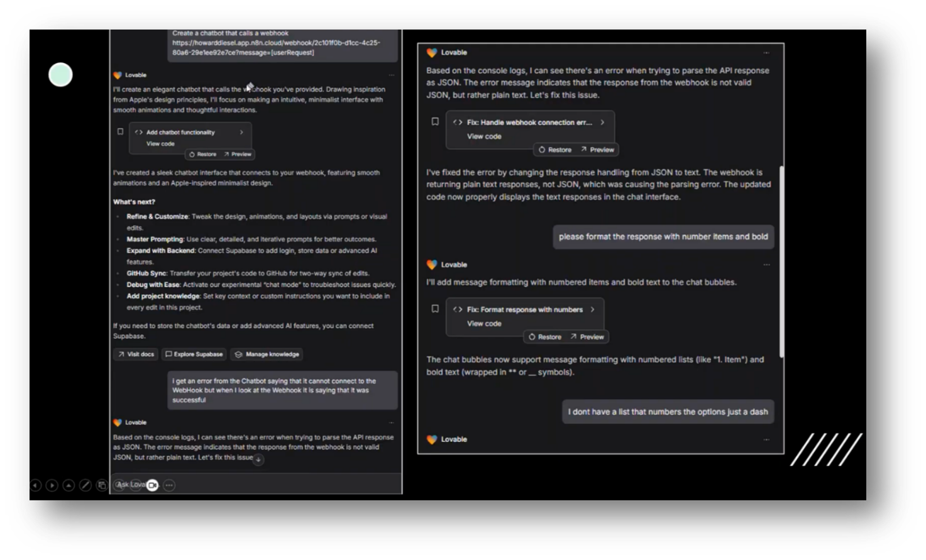The width and height of the screenshot is (926, 560).
Task: Click the 'Master Prompting' list item
Action: pos(251,239)
